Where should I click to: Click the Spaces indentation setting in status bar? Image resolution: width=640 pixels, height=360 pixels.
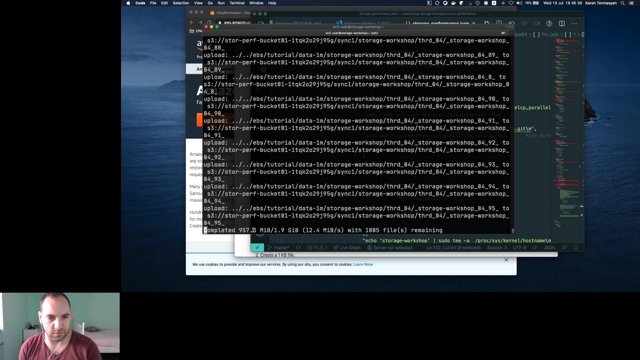click(497, 247)
